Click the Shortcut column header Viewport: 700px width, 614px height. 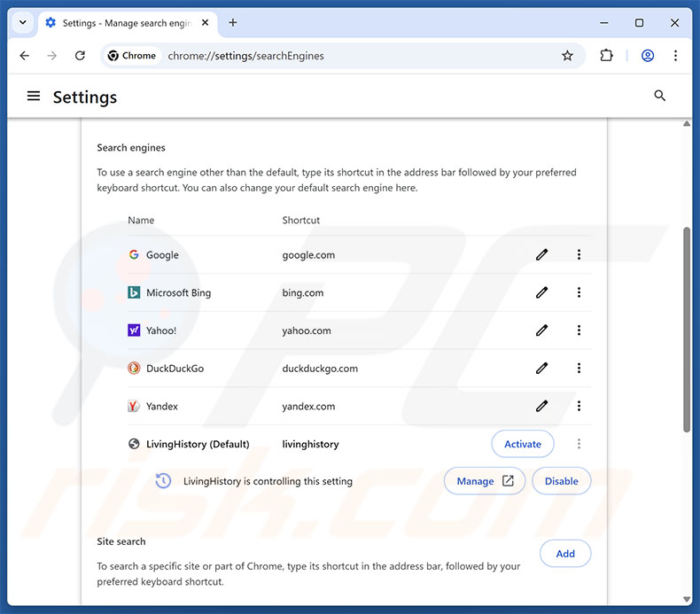(301, 220)
